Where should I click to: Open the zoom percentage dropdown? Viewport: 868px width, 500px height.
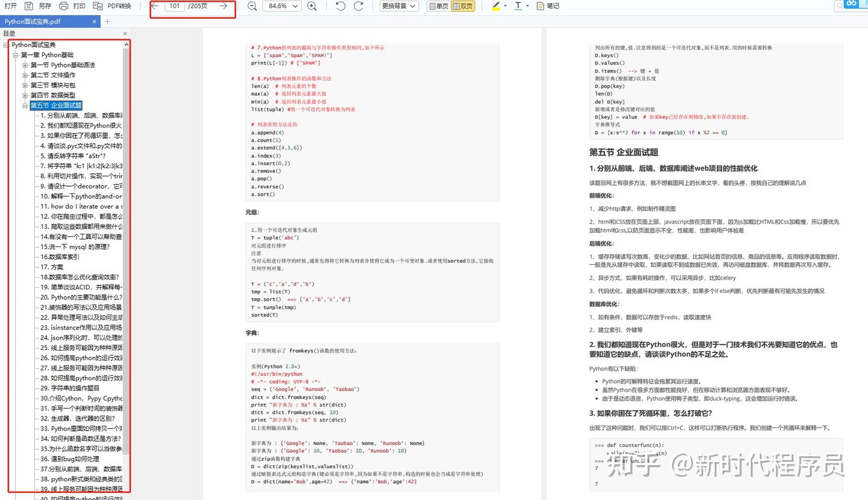coord(281,5)
